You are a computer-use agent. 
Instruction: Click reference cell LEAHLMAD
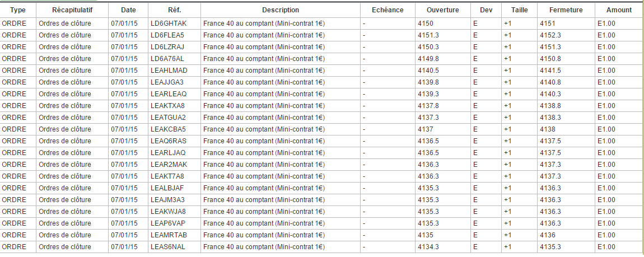(169, 71)
